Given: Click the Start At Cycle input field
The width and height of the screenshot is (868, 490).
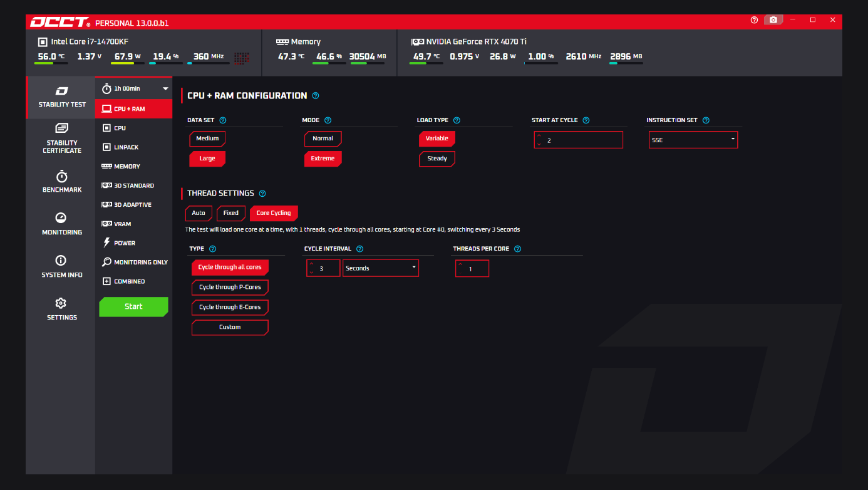Looking at the screenshot, I should (x=579, y=140).
